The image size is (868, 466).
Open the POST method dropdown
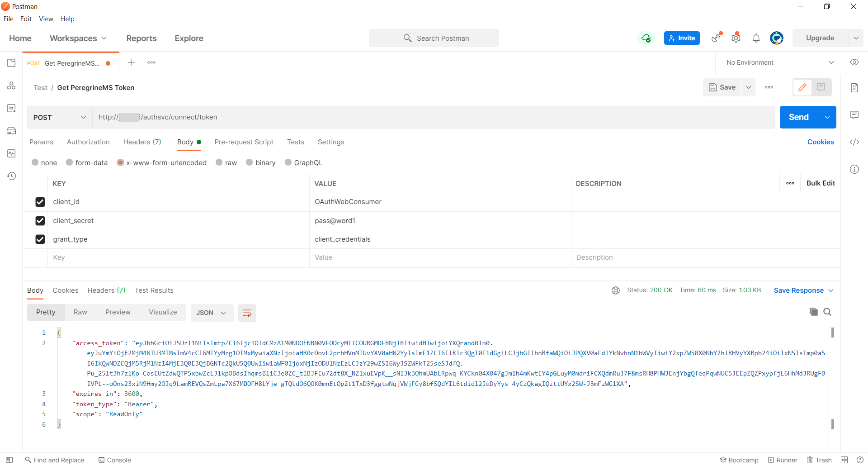point(60,117)
